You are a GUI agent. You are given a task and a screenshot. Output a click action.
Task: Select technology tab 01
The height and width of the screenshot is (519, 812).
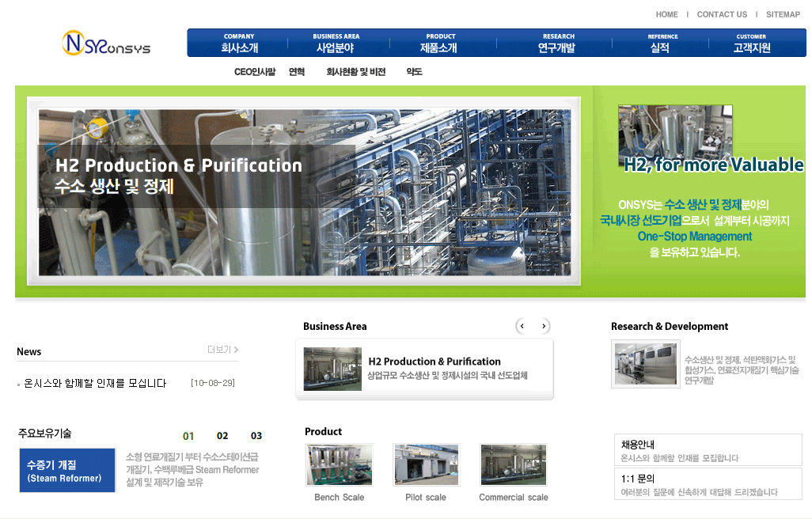pyautogui.click(x=188, y=436)
